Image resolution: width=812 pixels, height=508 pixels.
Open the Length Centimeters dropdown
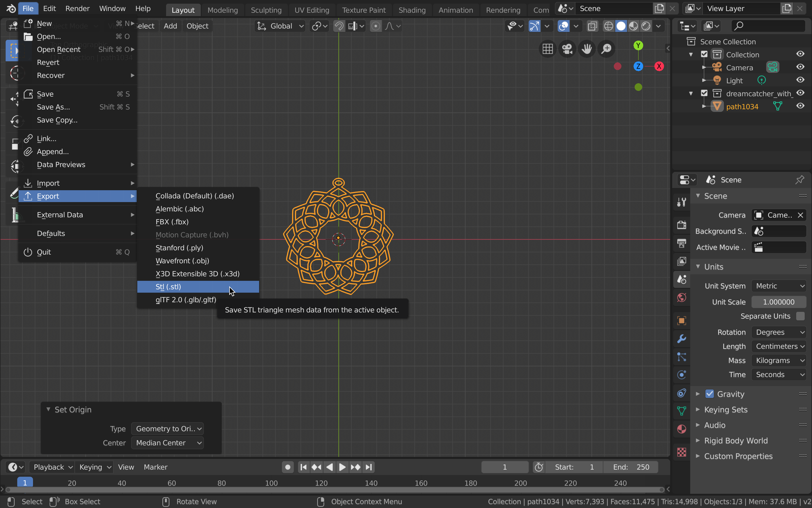779,346
